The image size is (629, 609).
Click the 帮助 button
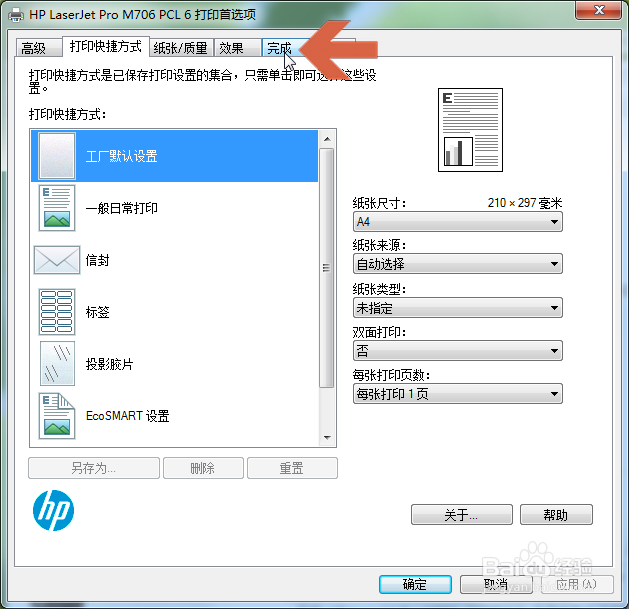[556, 515]
